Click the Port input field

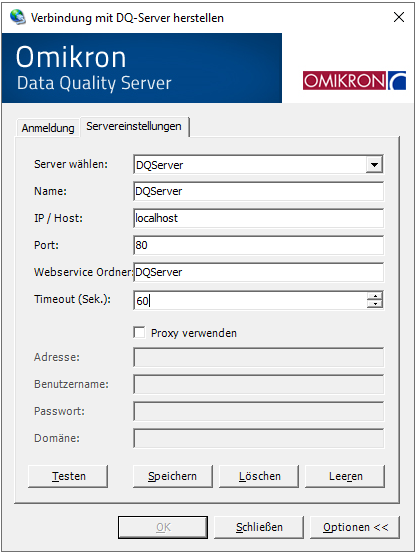tap(258, 245)
